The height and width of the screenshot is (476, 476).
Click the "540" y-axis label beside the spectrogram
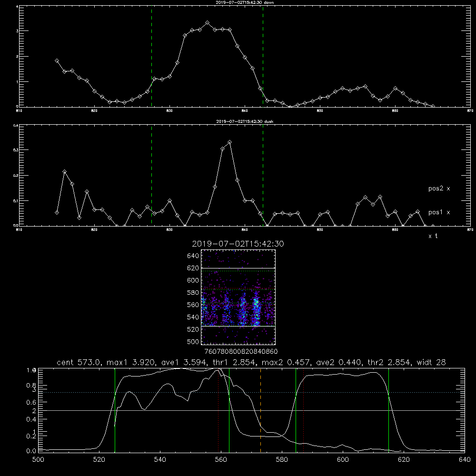(193, 317)
